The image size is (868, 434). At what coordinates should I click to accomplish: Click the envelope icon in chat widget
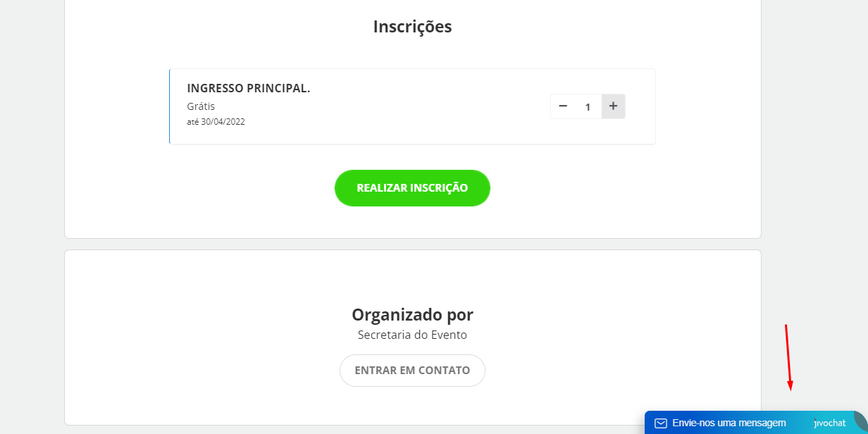(660, 423)
